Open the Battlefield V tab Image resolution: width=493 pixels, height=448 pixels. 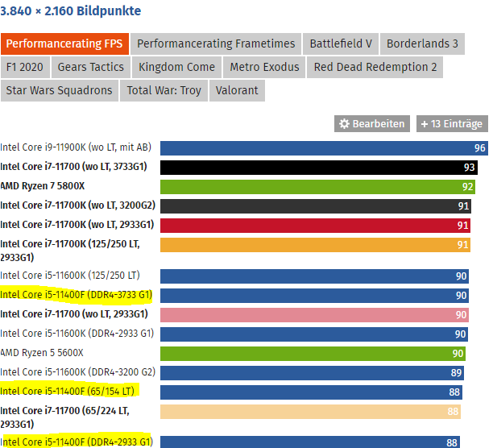tap(341, 44)
